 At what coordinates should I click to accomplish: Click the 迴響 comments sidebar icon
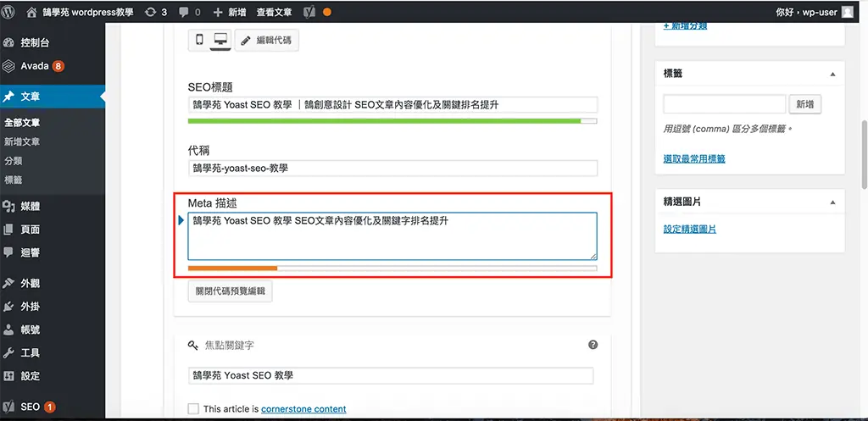[x=8, y=252]
